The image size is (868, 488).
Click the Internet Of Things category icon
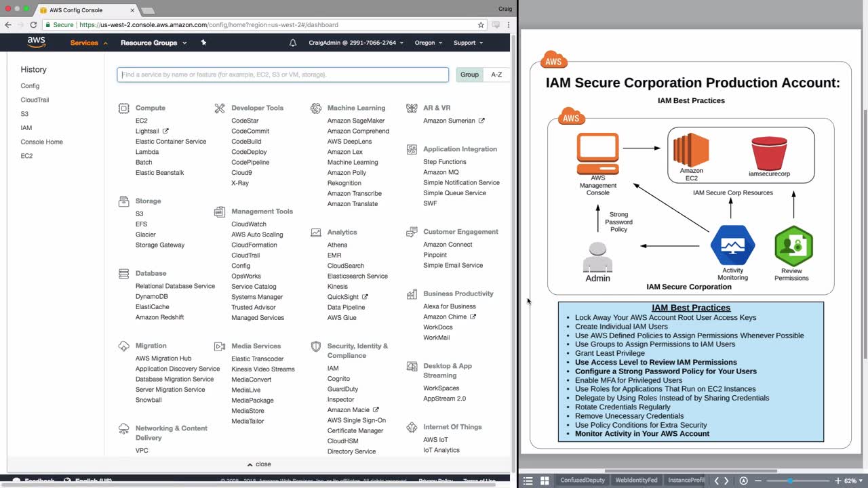point(411,428)
